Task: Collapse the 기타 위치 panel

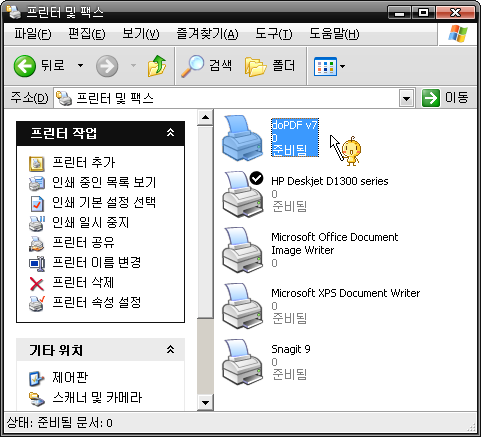Action: point(170,349)
